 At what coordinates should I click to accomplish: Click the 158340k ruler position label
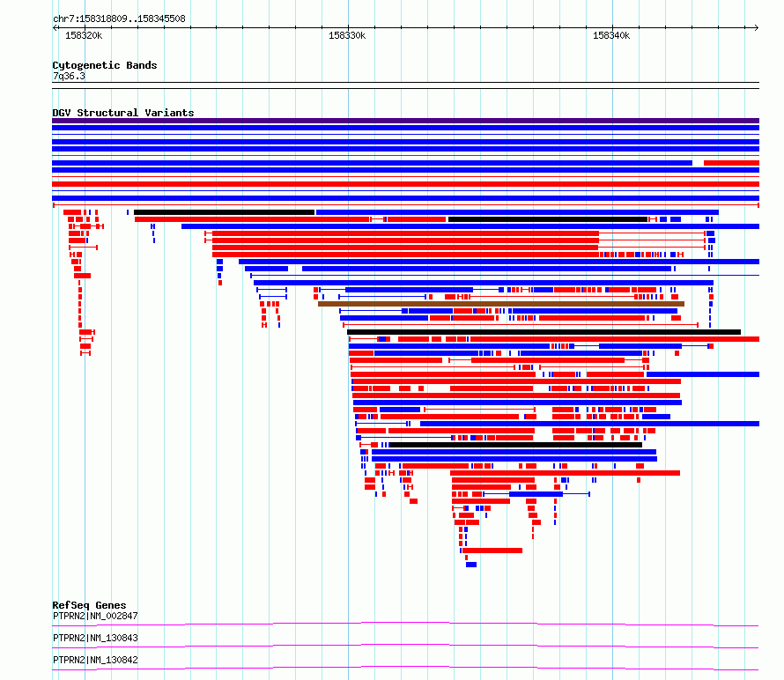point(611,35)
